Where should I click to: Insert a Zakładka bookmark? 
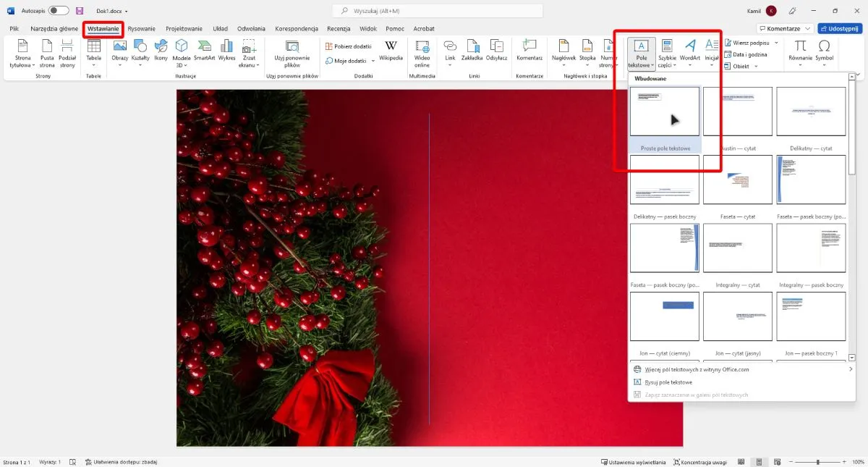tap(472, 51)
